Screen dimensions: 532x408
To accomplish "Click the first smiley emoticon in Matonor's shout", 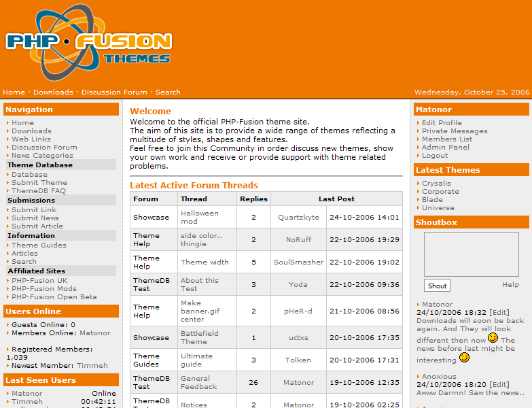I will pyautogui.click(x=493, y=338).
